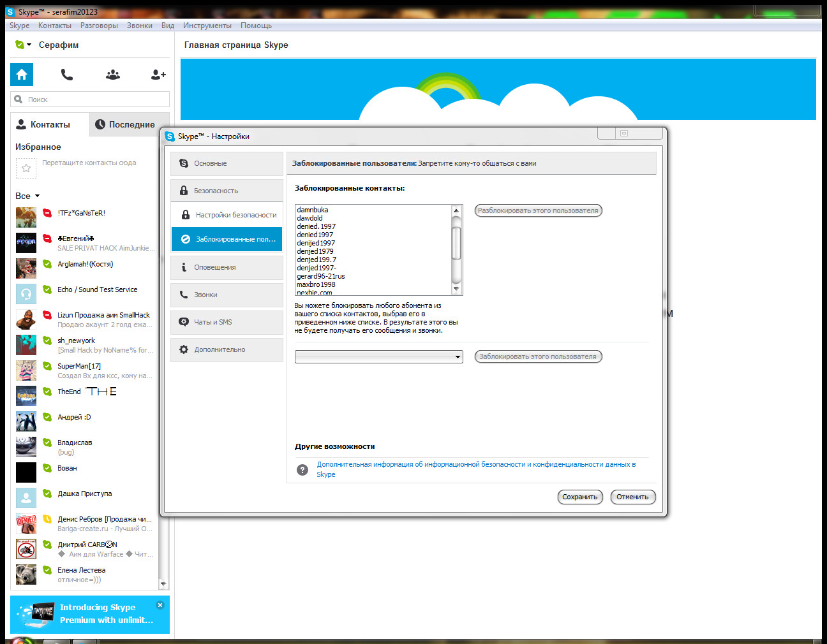Screen dimensions: 827x644
Task: Click the Сохранить button
Action: point(580,497)
